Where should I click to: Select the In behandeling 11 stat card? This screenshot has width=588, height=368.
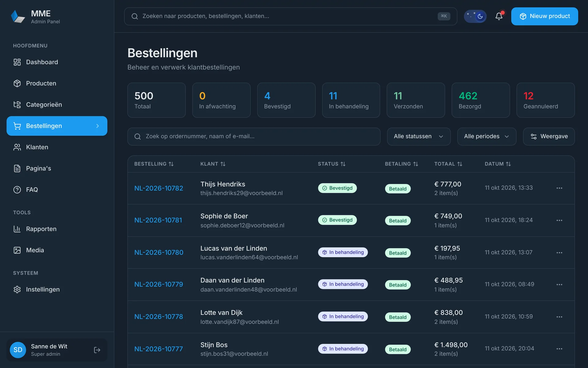(351, 100)
